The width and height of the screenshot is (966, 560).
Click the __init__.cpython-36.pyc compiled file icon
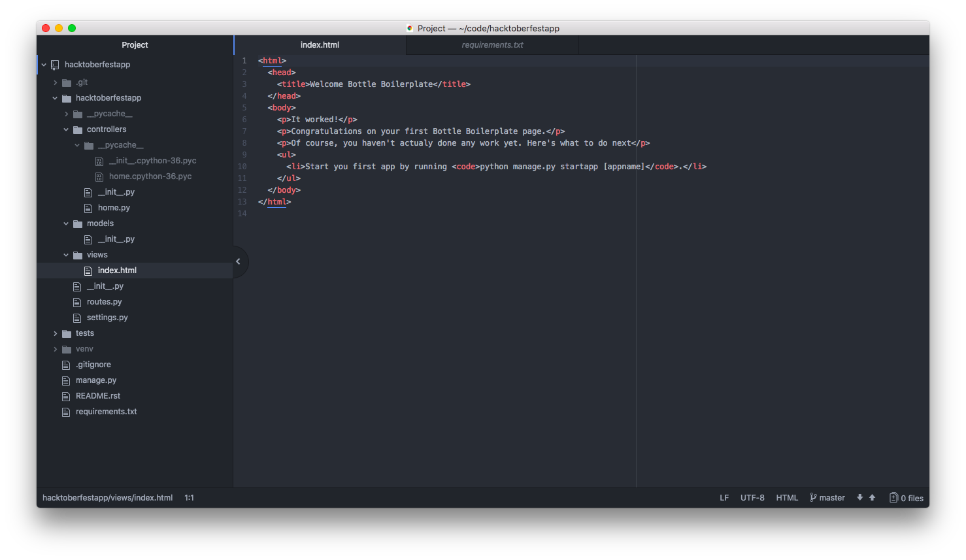tap(99, 160)
